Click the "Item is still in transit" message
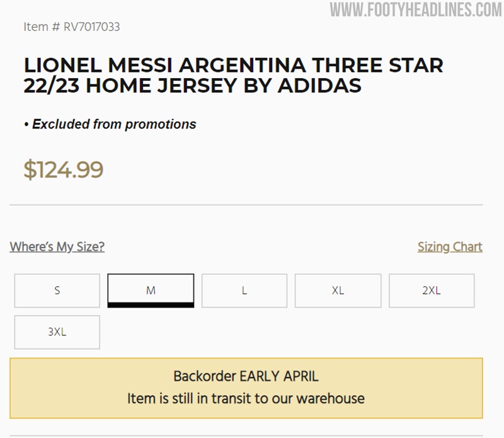This screenshot has width=504, height=438. (x=246, y=398)
